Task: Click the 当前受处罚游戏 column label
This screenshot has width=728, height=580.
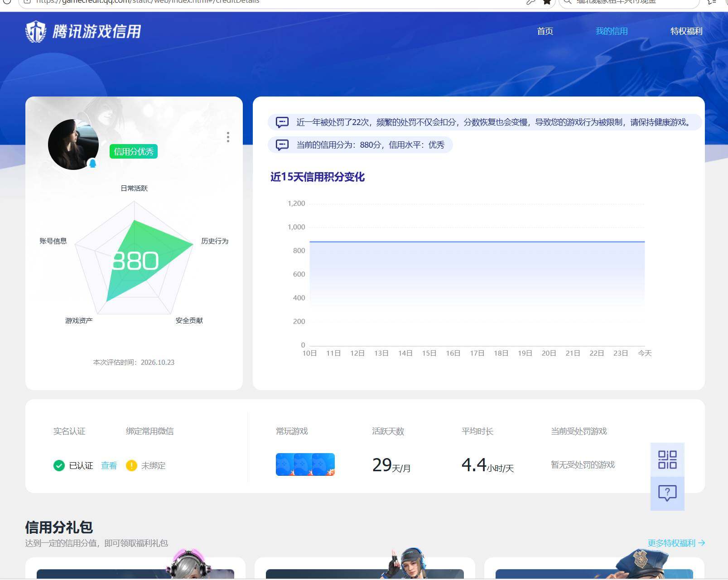Action: click(579, 431)
